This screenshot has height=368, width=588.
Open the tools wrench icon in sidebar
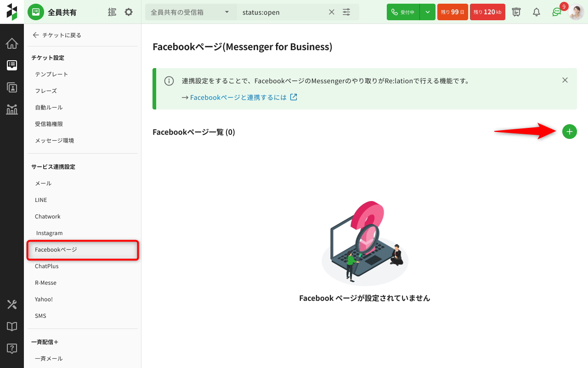(12, 305)
